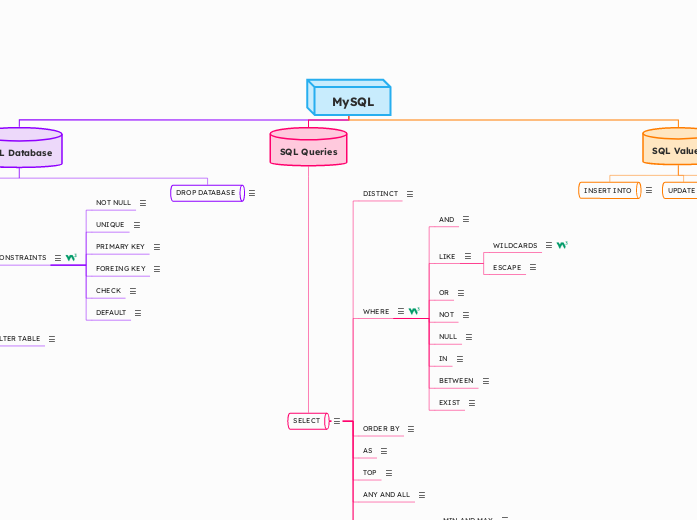
Task: Select the orange SQL Values node
Action: [x=672, y=150]
